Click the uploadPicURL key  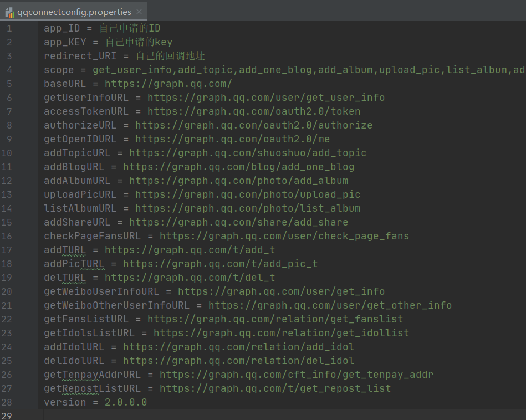[x=80, y=194]
